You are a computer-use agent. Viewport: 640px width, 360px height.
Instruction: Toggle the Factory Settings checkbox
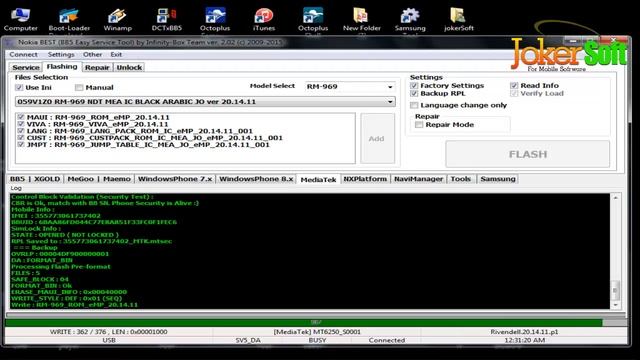(414, 85)
